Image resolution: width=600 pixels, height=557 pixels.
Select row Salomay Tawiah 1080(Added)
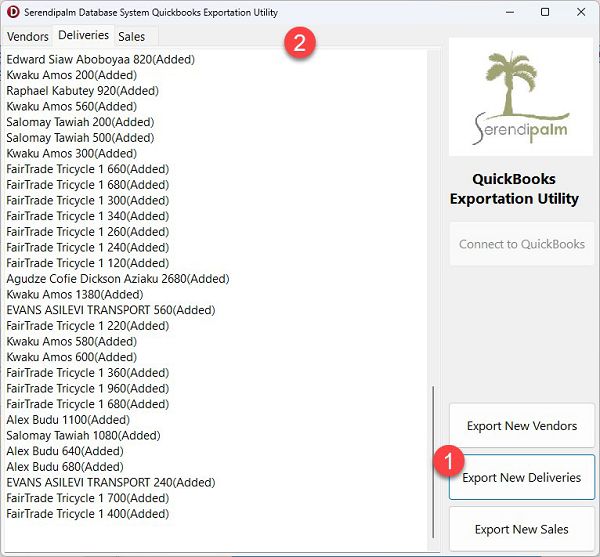83,436
